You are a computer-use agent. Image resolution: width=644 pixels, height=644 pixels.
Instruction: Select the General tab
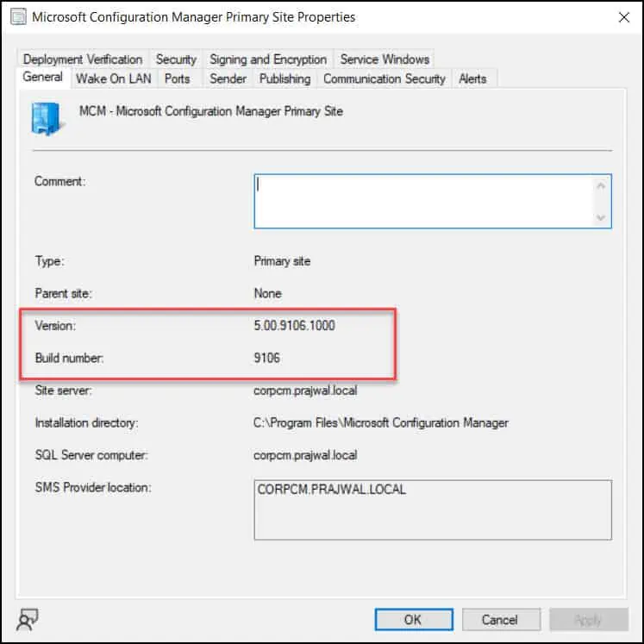[x=43, y=77]
